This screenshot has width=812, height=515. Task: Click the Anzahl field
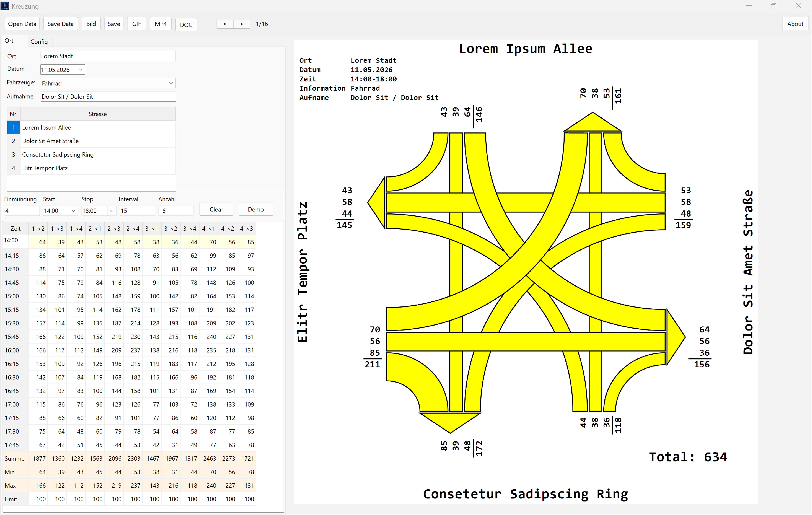click(x=176, y=211)
